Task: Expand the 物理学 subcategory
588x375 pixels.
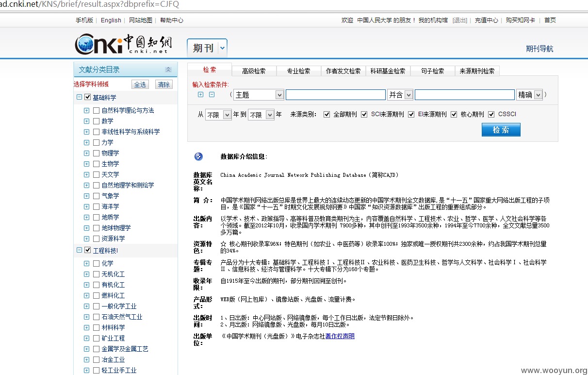Action: pos(86,153)
